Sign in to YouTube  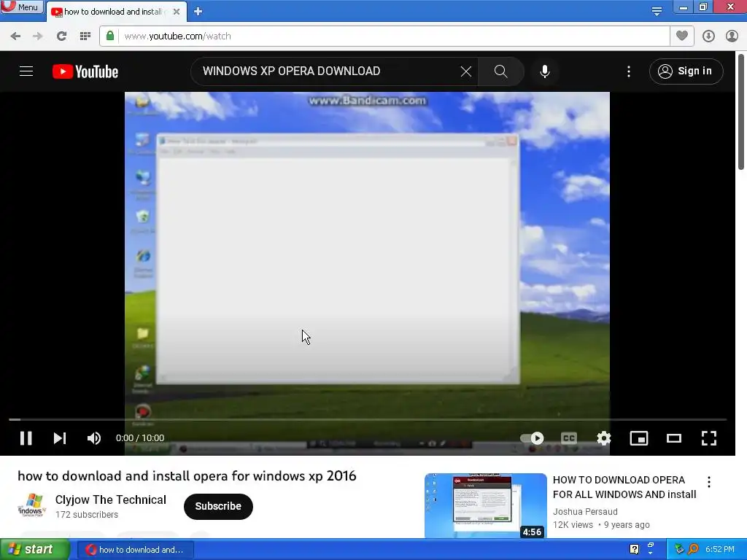click(x=686, y=71)
